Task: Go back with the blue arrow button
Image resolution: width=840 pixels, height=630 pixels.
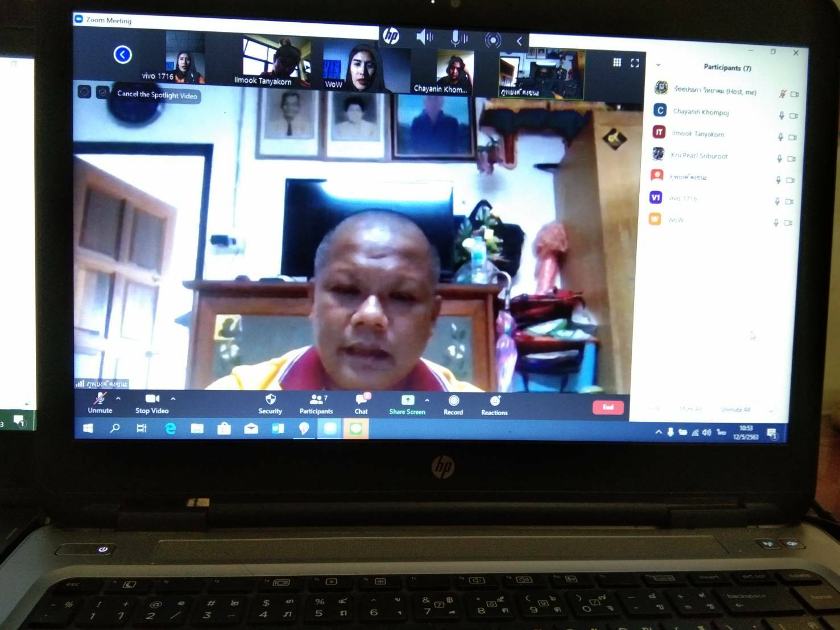Action: pos(123,55)
